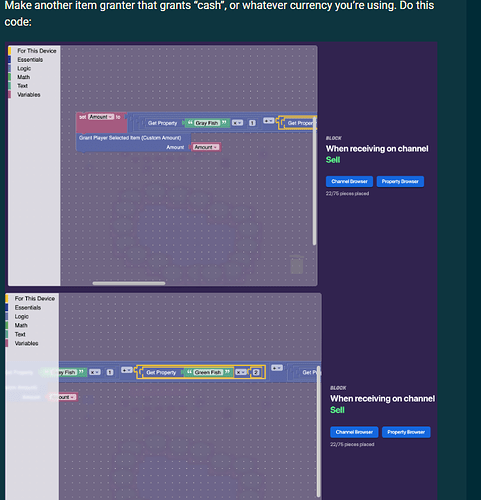This screenshot has width=481, height=500.
Task: Select For This Device category in upper editor
Action: pyautogui.click(x=37, y=51)
